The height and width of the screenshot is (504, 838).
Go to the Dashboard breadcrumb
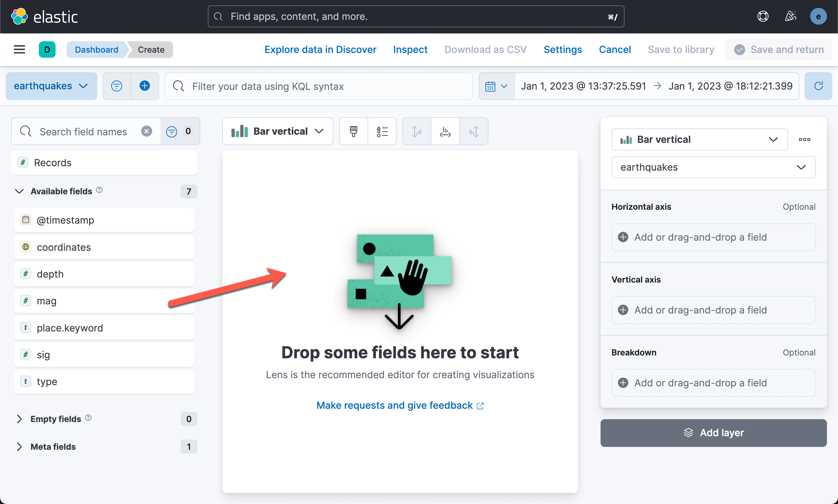click(x=97, y=50)
